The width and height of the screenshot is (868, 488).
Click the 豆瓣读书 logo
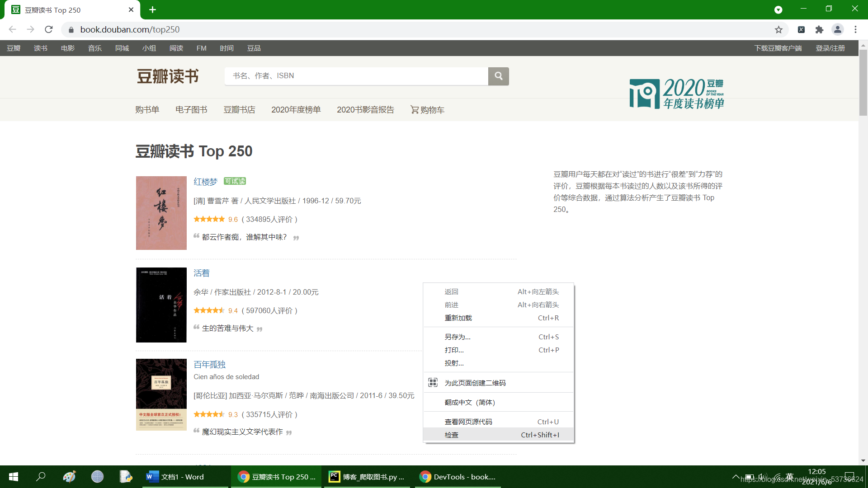click(x=168, y=76)
